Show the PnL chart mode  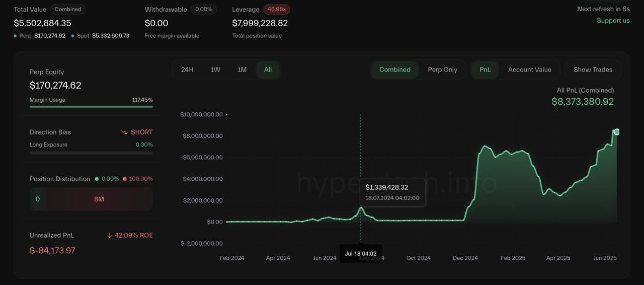click(485, 69)
